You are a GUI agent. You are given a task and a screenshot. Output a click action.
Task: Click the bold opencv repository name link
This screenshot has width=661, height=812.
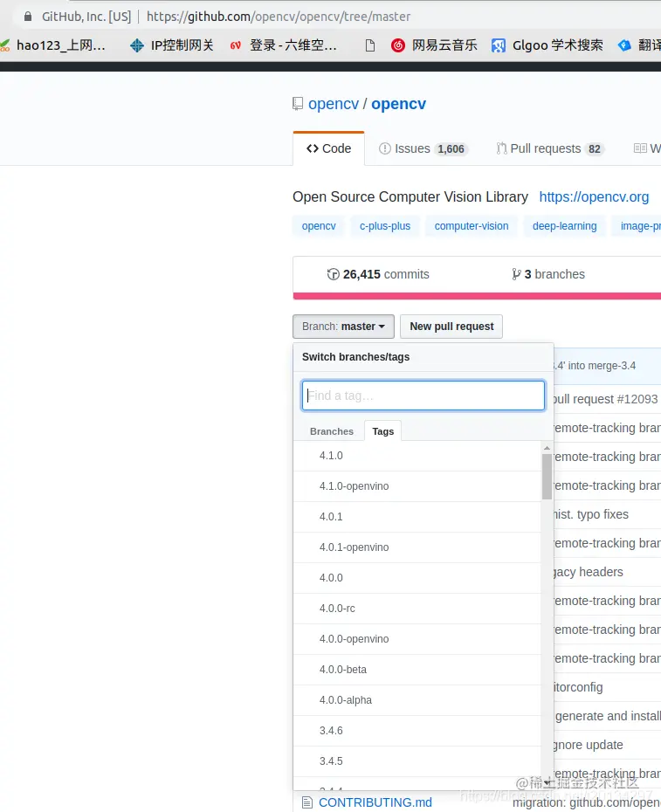(x=398, y=104)
